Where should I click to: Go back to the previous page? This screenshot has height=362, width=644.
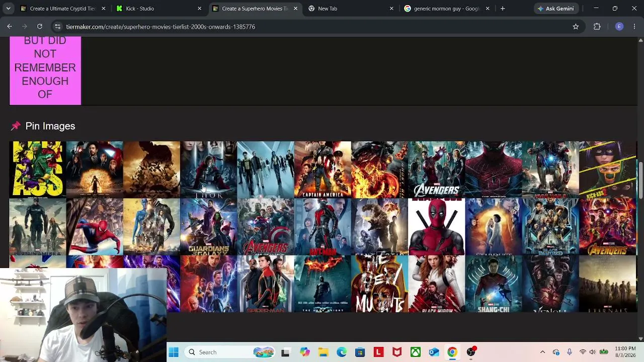(x=10, y=27)
